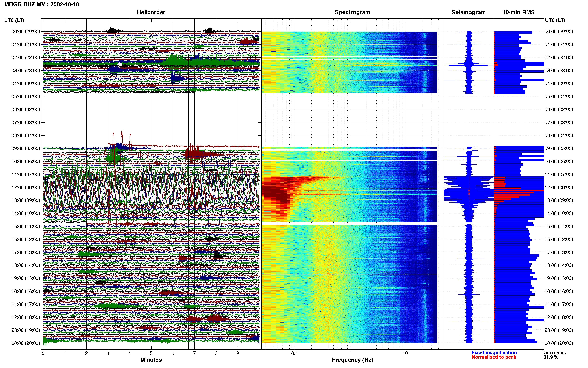Click '16:00 (12:00)' on the Helicorder time axis
The height and width of the screenshot is (368, 588).
click(x=26, y=239)
